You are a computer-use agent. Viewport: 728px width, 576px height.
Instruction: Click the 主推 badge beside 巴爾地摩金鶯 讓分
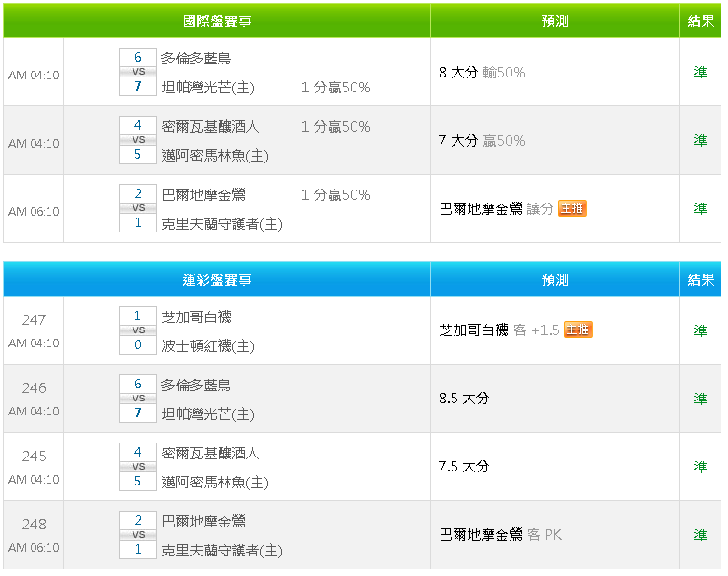(572, 208)
